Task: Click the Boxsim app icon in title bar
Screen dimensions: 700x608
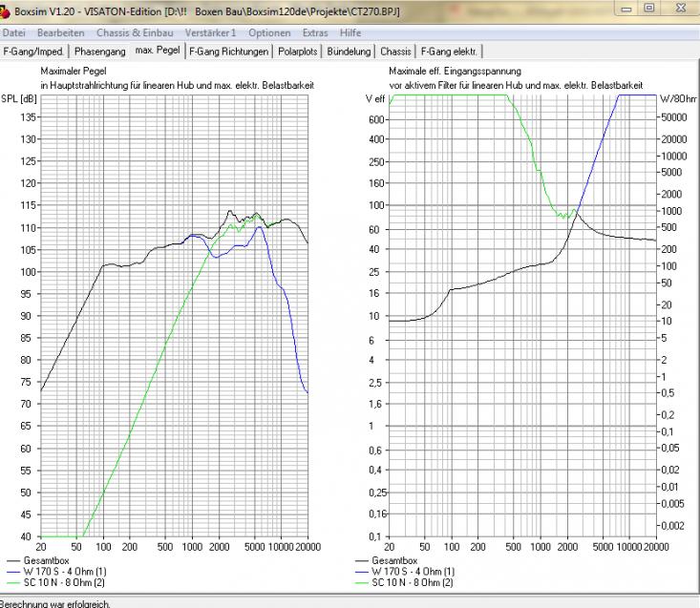Action: coord(6,9)
